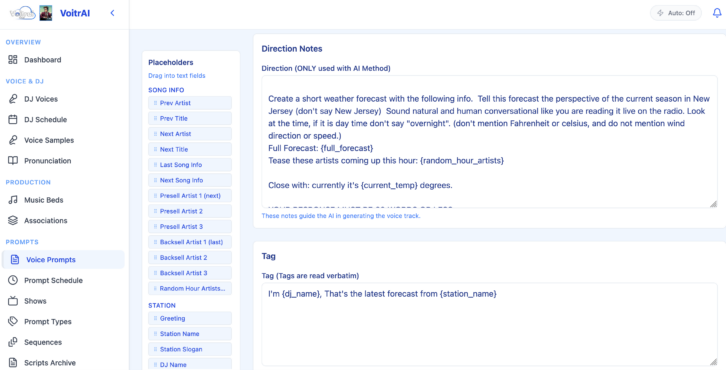The width and height of the screenshot is (726, 370).
Task: Click the Shows TV icon
Action: click(x=13, y=301)
